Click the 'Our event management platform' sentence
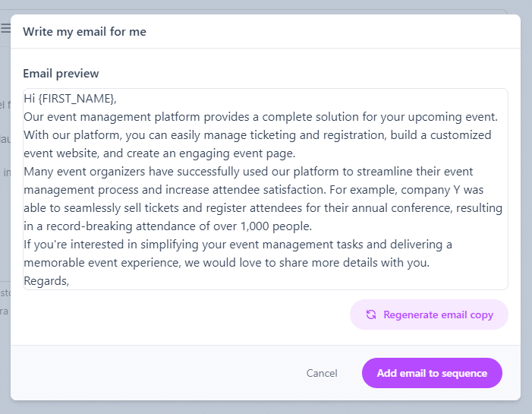The image size is (532, 414). click(x=260, y=117)
